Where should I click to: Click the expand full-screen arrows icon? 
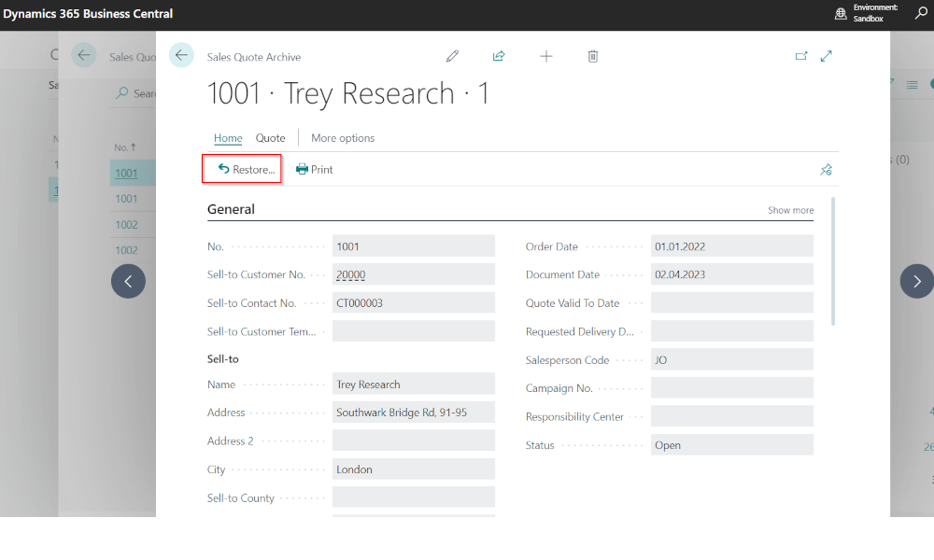(x=827, y=56)
